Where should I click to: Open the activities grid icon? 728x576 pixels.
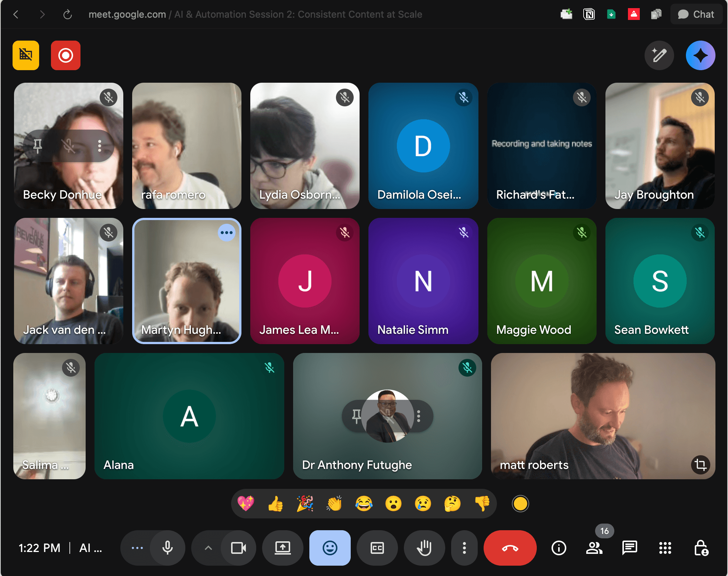coord(665,548)
